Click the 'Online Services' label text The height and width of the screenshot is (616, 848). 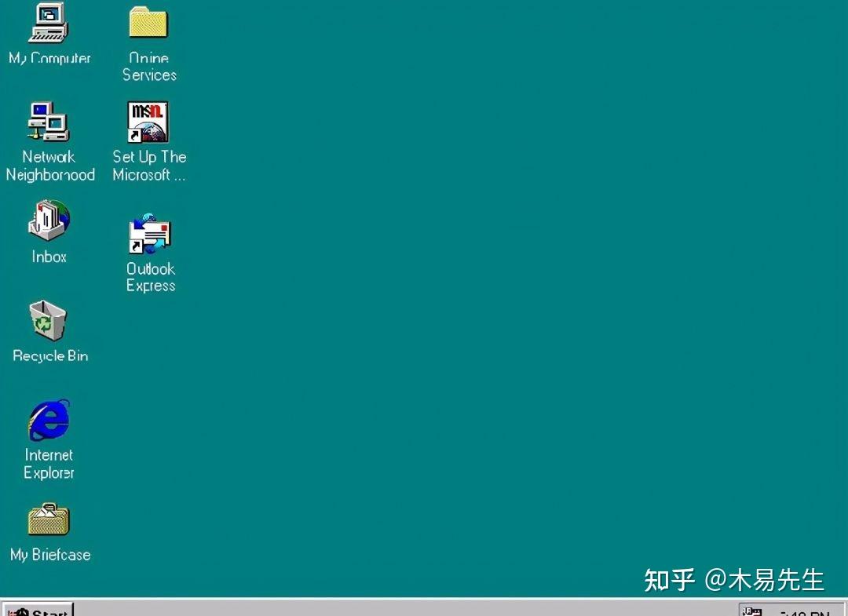148,67
